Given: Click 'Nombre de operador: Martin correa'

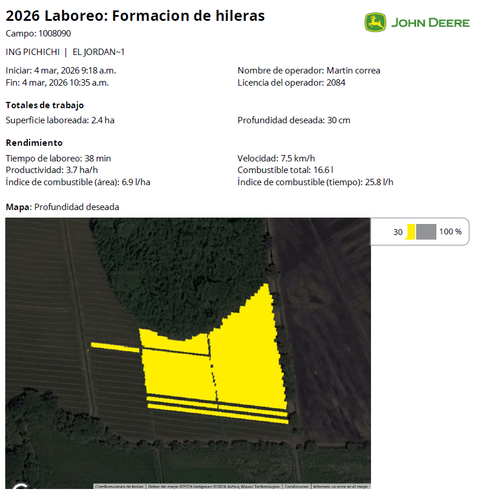Looking at the screenshot, I should pyautogui.click(x=309, y=71).
